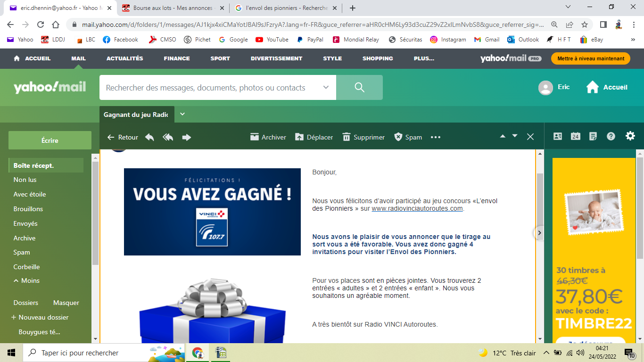Follow www.radiovinciautoroutes.com link
Viewport: 644px width, 362px height.
(417, 208)
